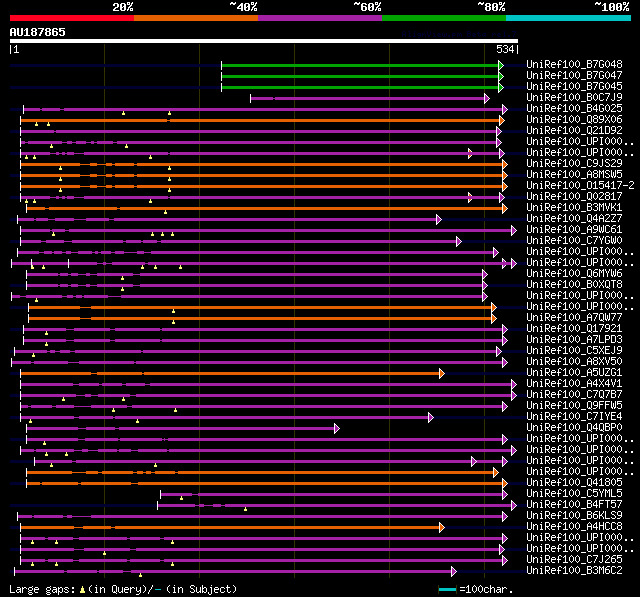This screenshot has height=597, width=640.
Task: Select the UniRef100_B0XQT8 label
Action: (574, 285)
